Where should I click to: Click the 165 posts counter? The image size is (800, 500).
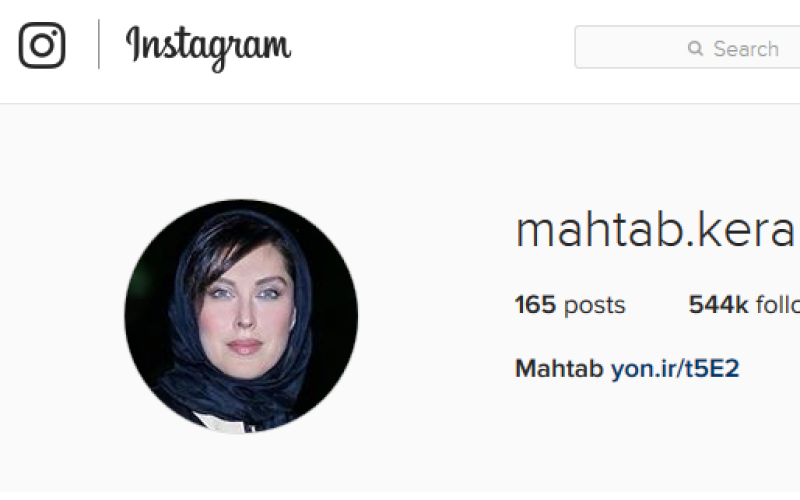570,305
